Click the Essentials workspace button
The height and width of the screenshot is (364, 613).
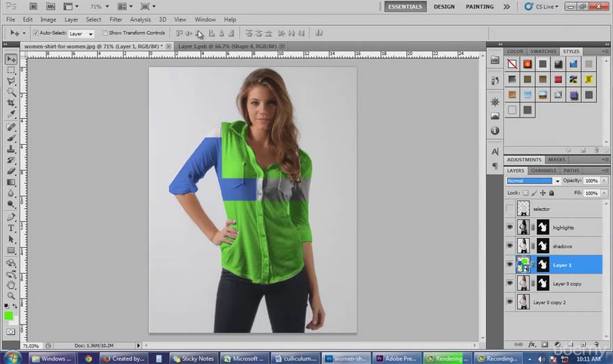coord(405,7)
